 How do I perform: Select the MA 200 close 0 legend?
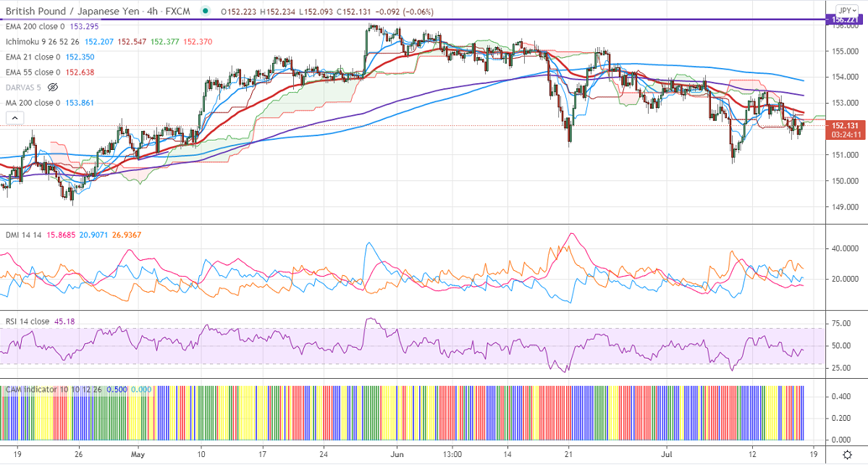coord(33,103)
